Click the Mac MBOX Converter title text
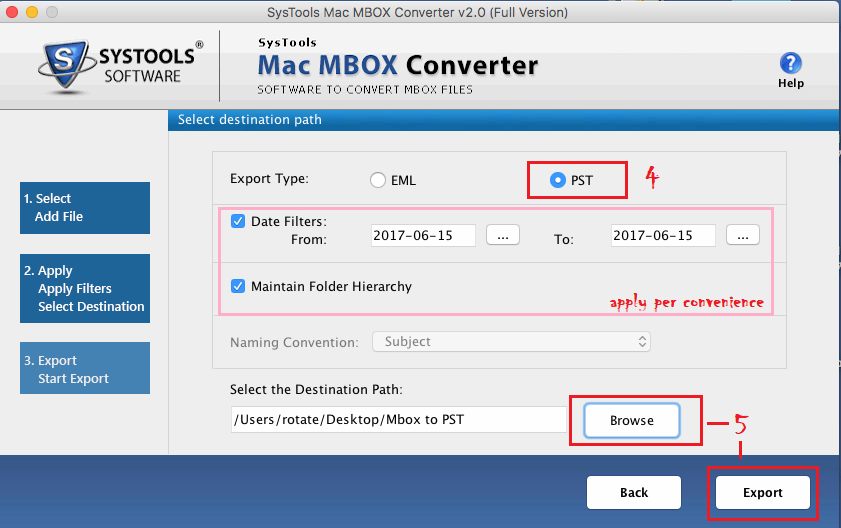The image size is (841, 528). tap(397, 65)
